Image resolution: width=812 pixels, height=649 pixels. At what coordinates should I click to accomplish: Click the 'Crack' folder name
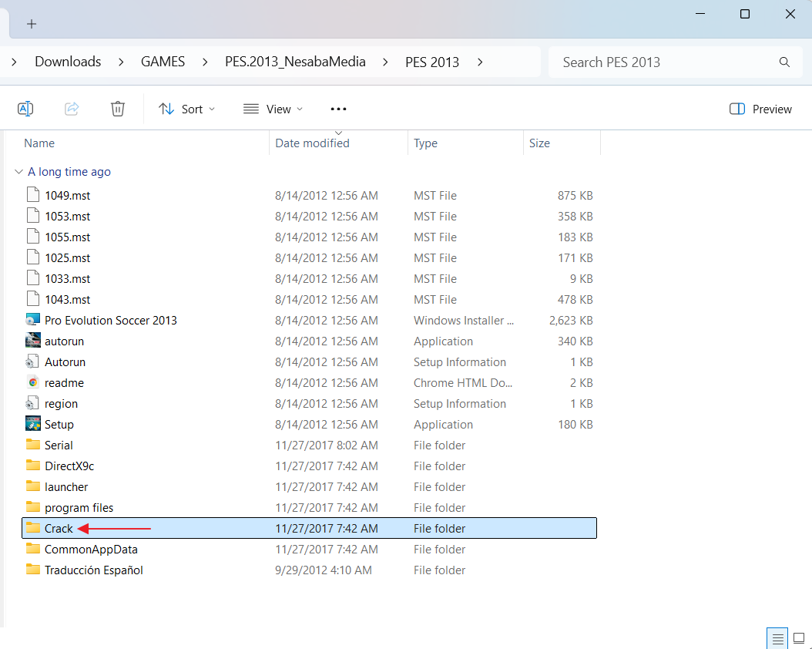pyautogui.click(x=59, y=528)
